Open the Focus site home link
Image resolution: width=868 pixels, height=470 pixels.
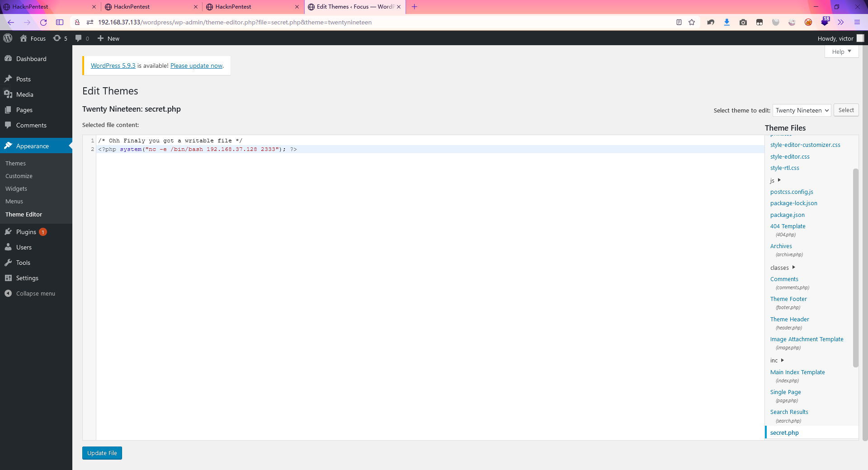(x=33, y=38)
